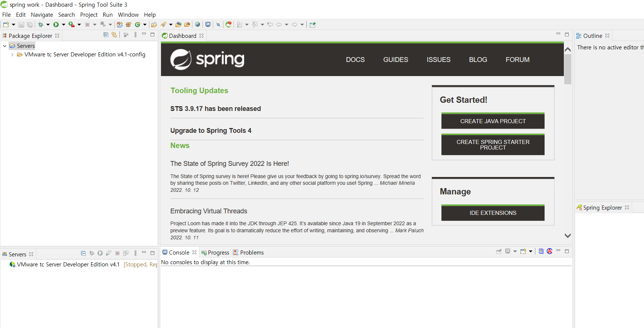644x328 pixels.
Task: Click Dashboard scrollbar up arrow
Action: click(568, 49)
